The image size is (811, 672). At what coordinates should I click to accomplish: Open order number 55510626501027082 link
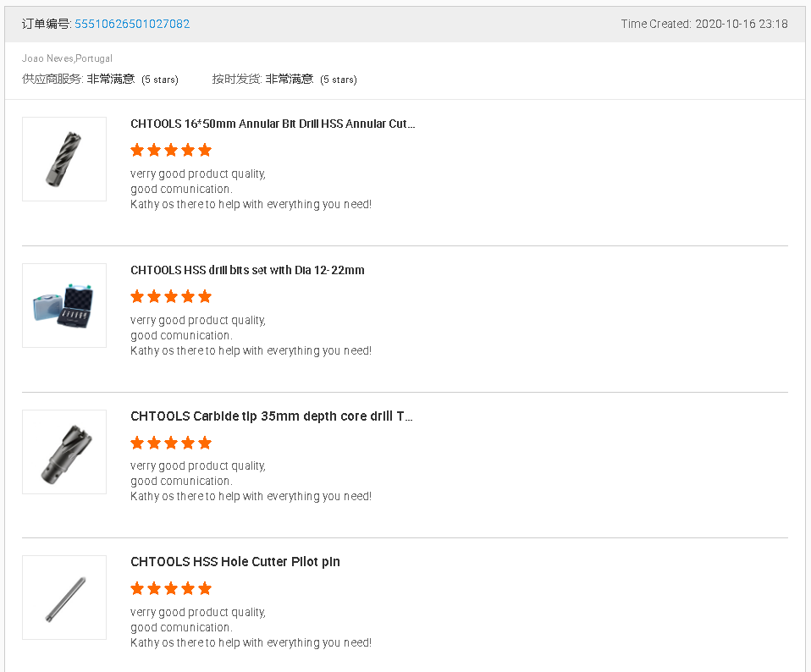pyautogui.click(x=132, y=24)
